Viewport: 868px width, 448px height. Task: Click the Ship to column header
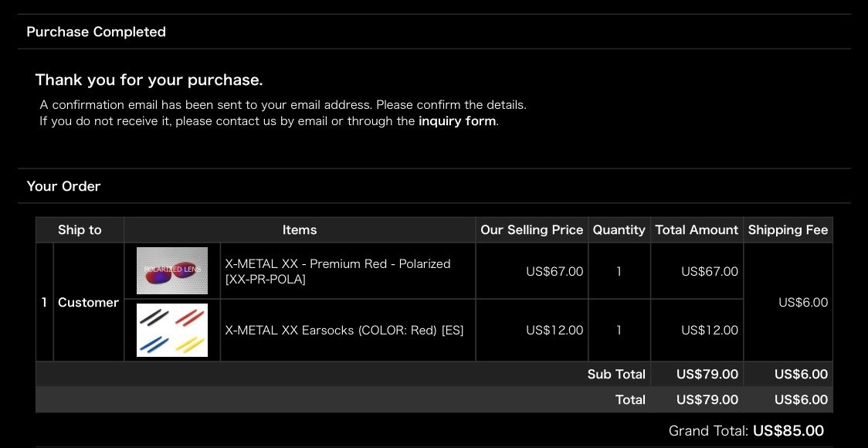[80, 229]
